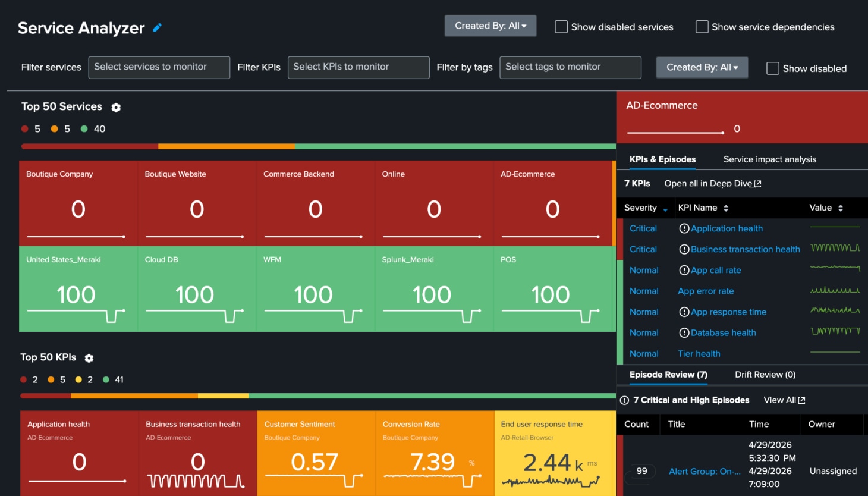Select the Conversion Rate KPI tile
This screenshot has width=868, height=496.
(x=435, y=453)
